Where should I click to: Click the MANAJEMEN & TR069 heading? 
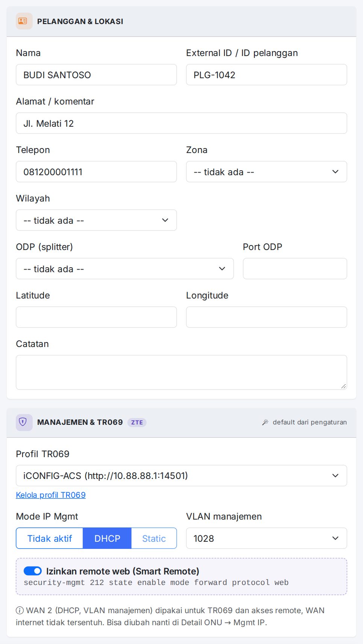click(80, 422)
